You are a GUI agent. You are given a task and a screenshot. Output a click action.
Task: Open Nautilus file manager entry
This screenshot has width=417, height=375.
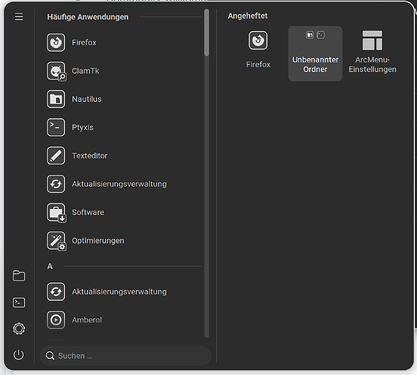[122, 99]
